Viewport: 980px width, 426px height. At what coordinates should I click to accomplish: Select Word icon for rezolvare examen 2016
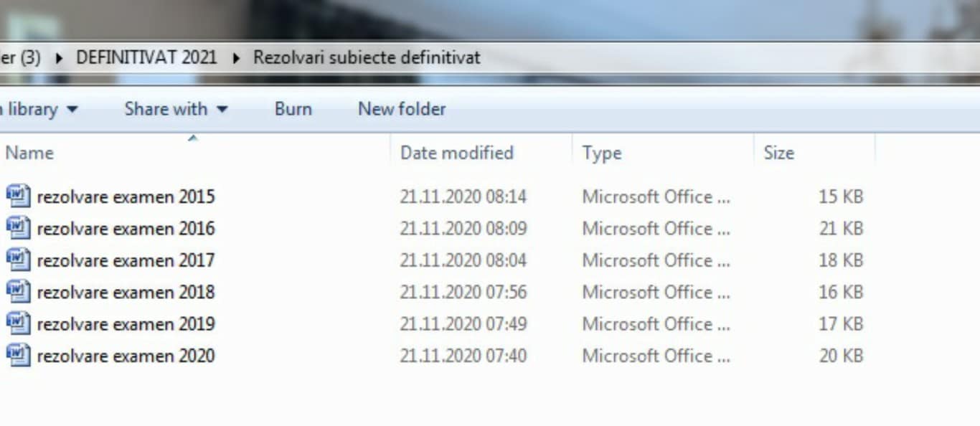19,228
